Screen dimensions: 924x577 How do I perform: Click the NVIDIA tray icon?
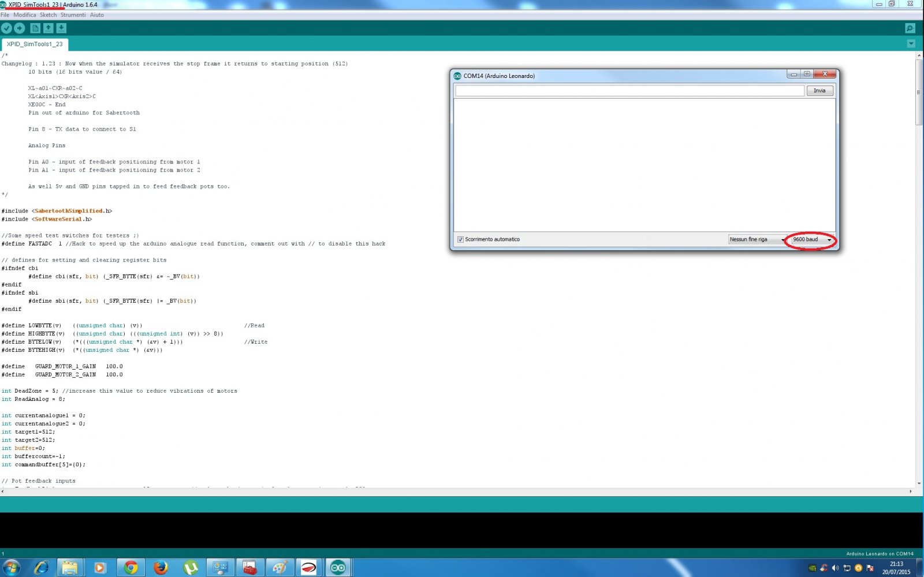pyautogui.click(x=813, y=568)
